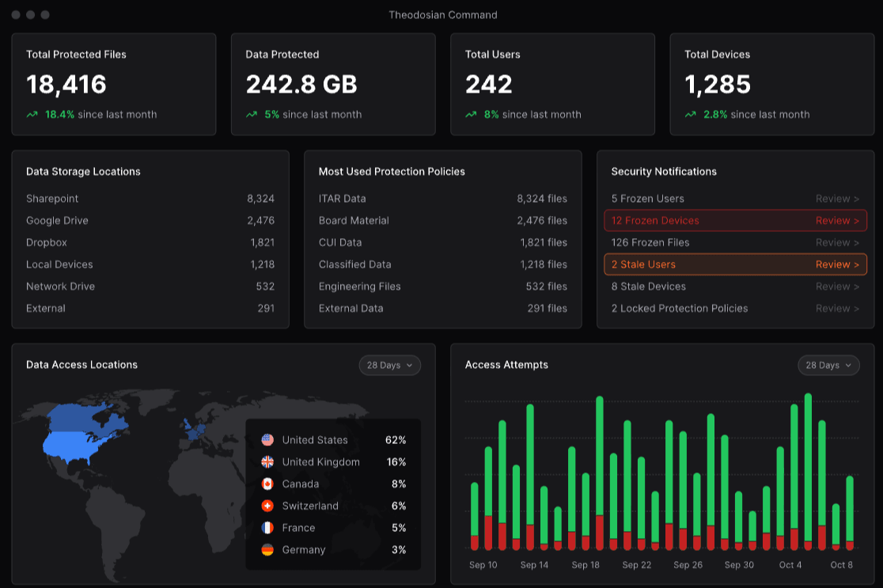The height and width of the screenshot is (588, 883).
Task: Select the Switzerland flag icon
Action: click(267, 506)
